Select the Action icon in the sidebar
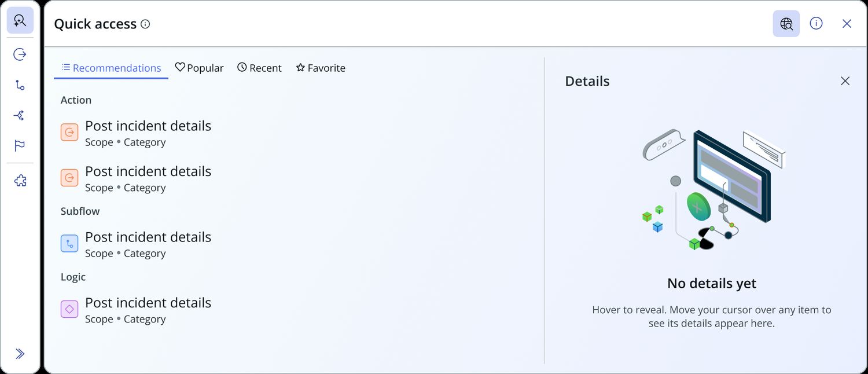Image resolution: width=868 pixels, height=374 pixels. coord(20,54)
